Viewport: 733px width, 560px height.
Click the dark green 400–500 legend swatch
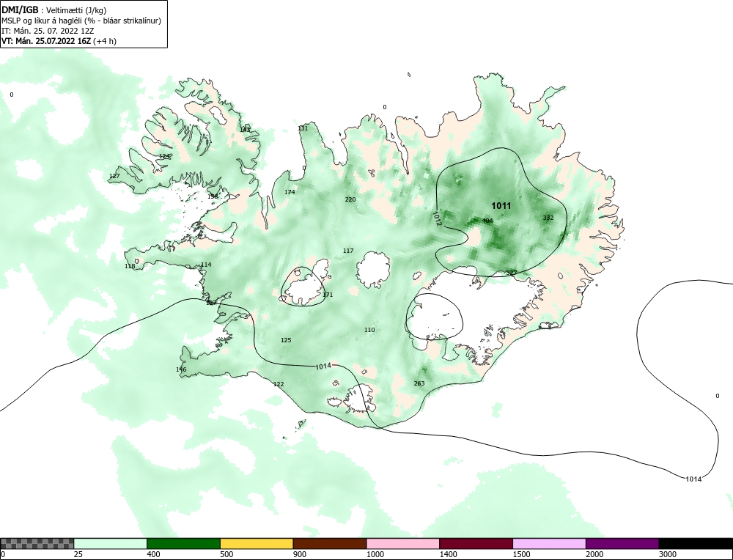(x=183, y=543)
